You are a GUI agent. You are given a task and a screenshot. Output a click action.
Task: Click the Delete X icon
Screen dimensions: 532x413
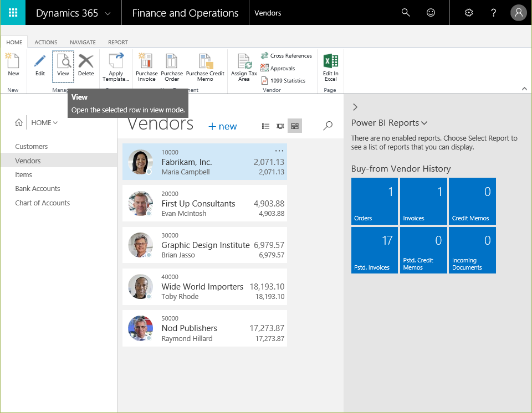(86, 65)
